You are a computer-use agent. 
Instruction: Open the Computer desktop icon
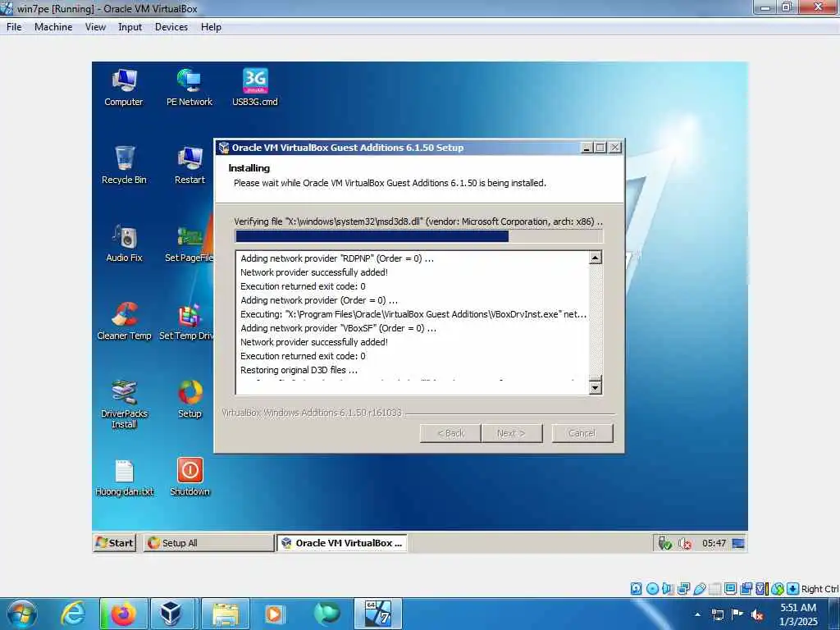tap(124, 87)
